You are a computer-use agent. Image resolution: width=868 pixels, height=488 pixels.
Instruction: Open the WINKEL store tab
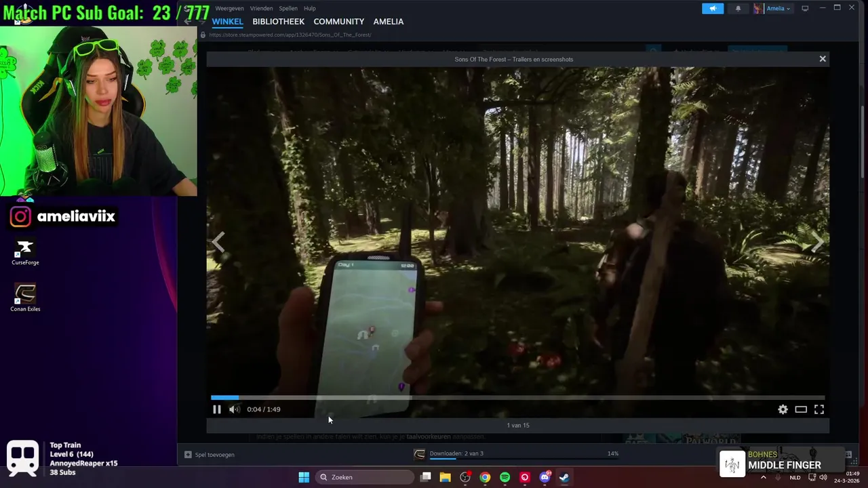tap(227, 22)
